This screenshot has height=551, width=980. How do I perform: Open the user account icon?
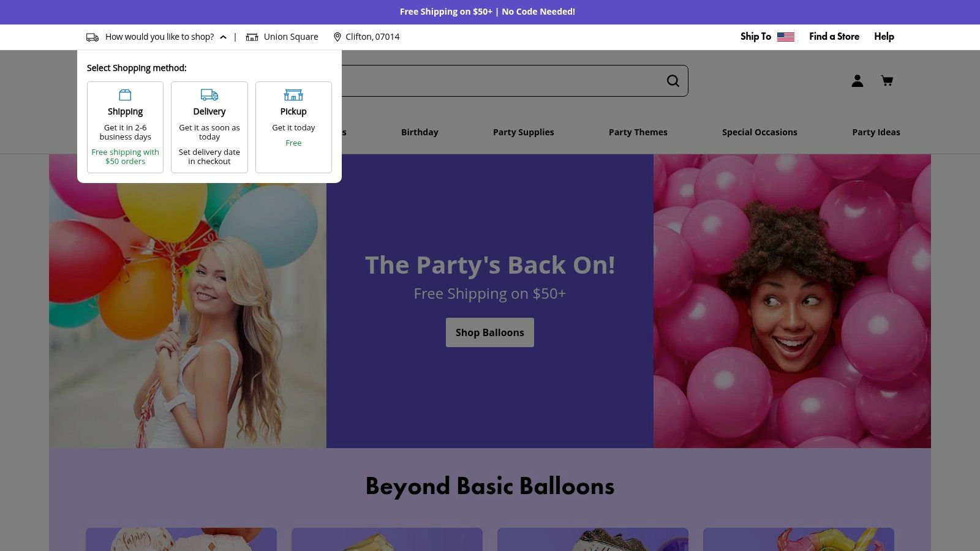click(x=857, y=81)
